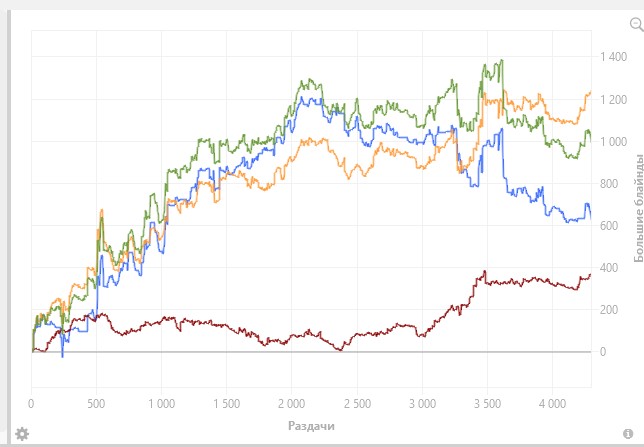Click the "4 000" x-axis label
This screenshot has height=447, width=644.
point(552,404)
